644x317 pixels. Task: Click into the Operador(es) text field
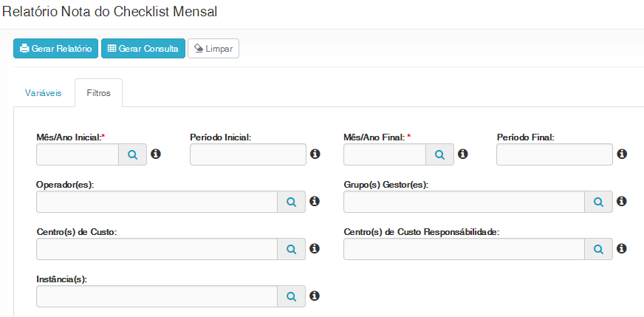157,202
